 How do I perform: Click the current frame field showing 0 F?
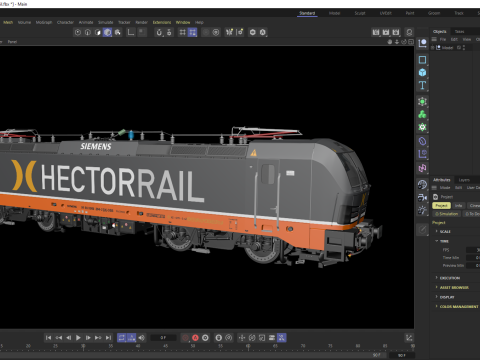point(163,338)
